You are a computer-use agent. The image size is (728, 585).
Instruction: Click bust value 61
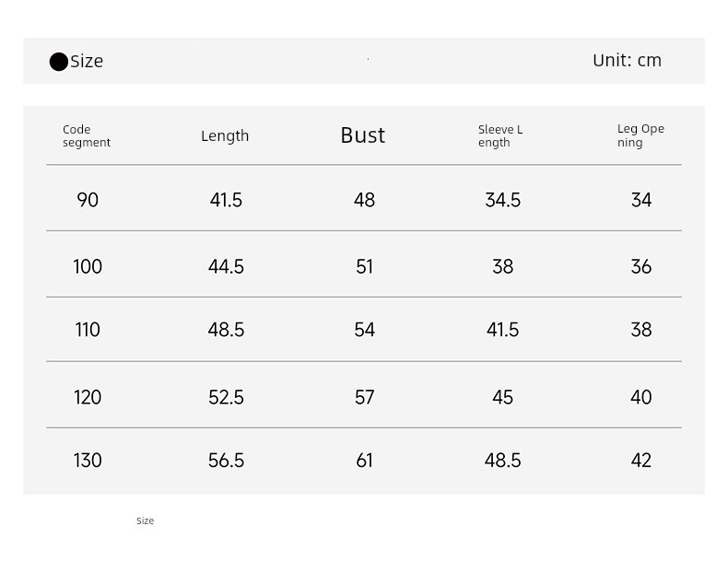[x=365, y=461]
